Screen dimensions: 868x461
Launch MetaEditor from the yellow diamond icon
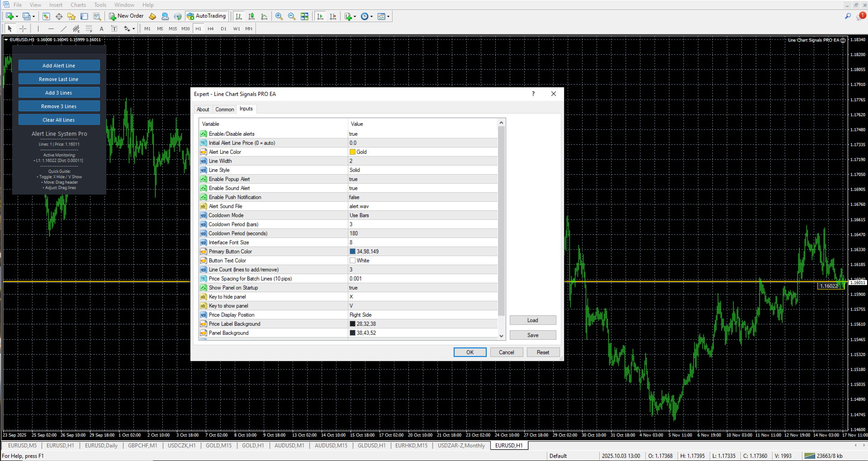pyautogui.click(x=152, y=16)
